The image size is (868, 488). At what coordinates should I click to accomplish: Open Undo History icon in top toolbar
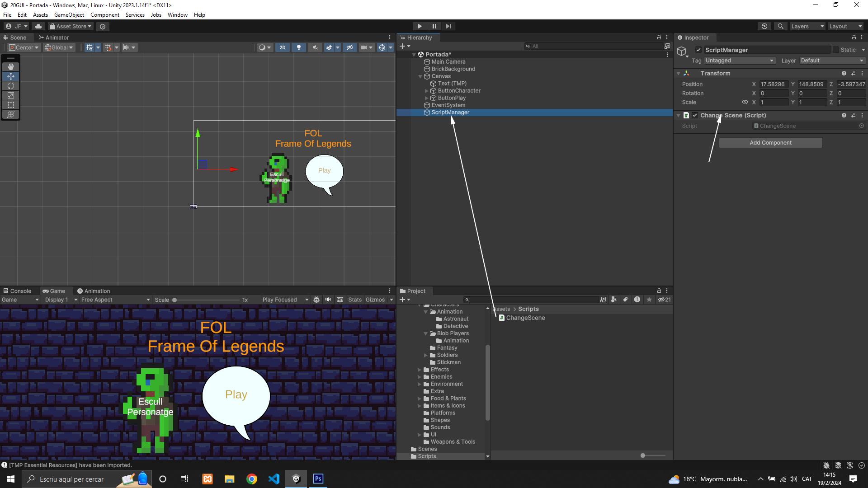(764, 26)
